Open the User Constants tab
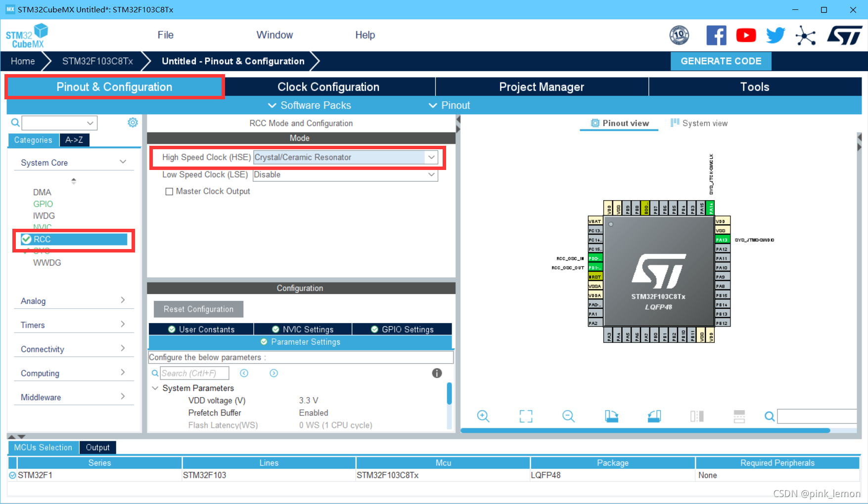This screenshot has width=868, height=504. click(201, 329)
